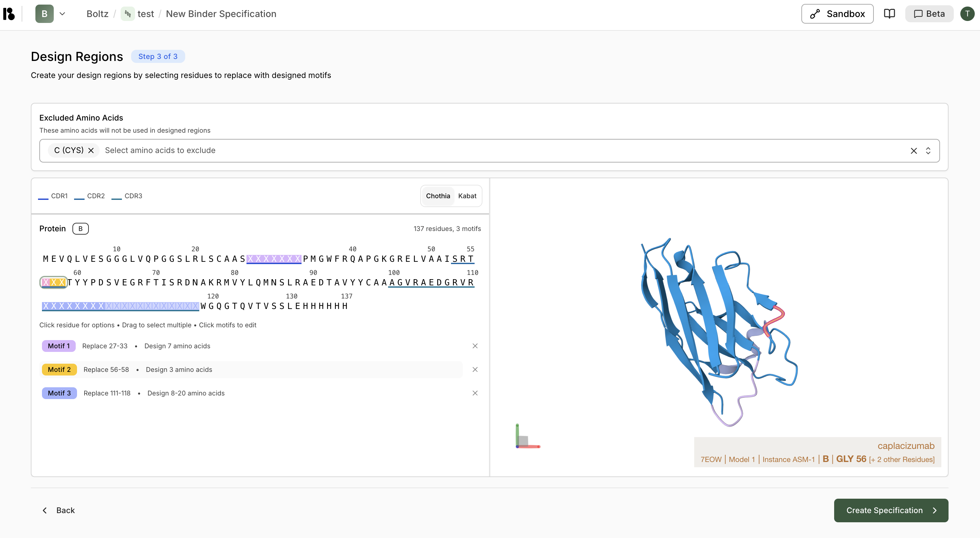The image size is (980, 538).
Task: Clear all excluded amino acids with the X
Action: pos(914,151)
